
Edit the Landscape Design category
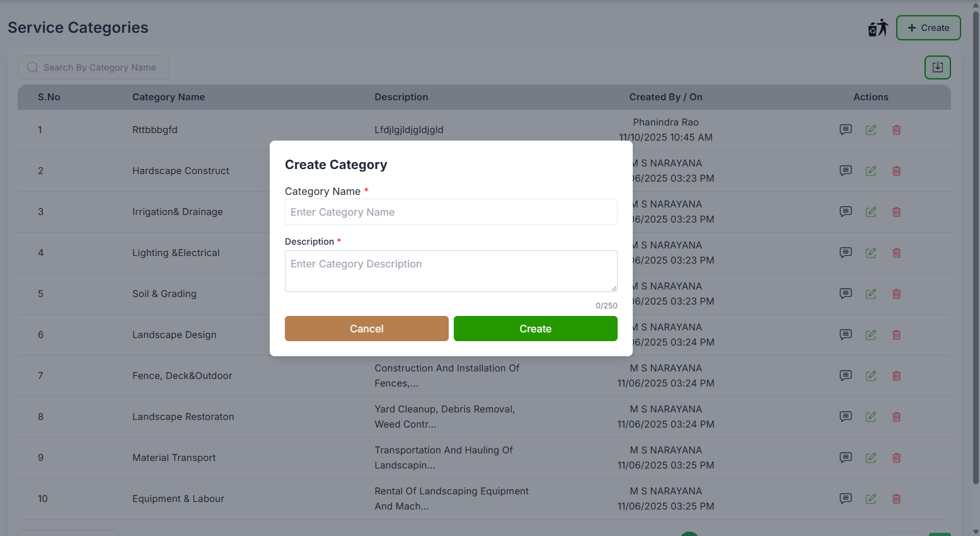[x=871, y=335]
